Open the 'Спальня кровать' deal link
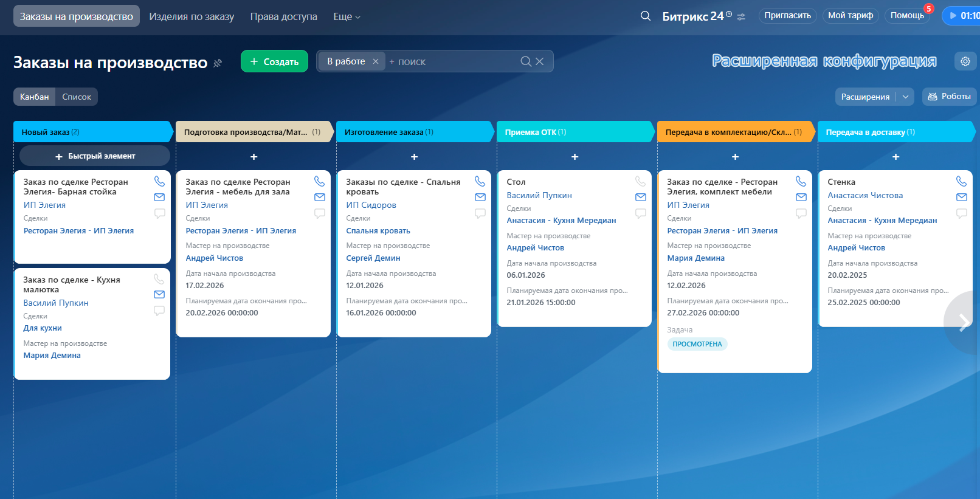This screenshot has height=499, width=980. click(378, 231)
